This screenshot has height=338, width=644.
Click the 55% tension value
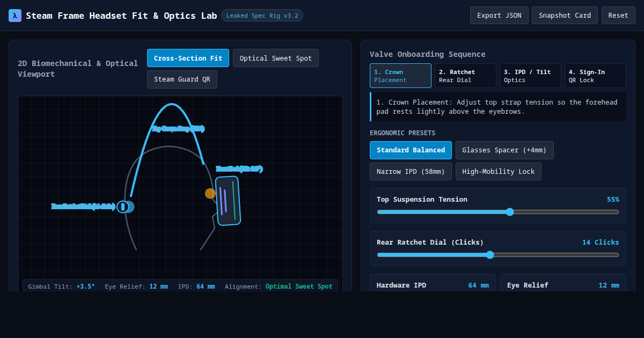click(613, 199)
